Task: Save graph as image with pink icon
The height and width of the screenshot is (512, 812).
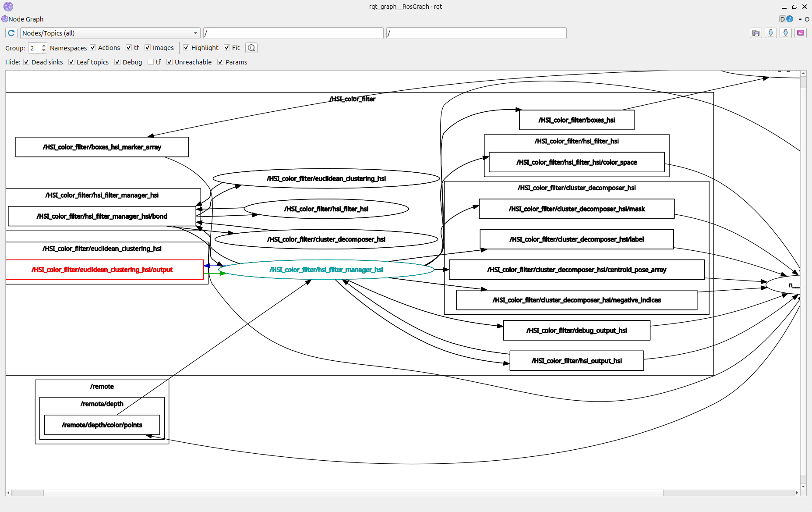Action: 801,33
